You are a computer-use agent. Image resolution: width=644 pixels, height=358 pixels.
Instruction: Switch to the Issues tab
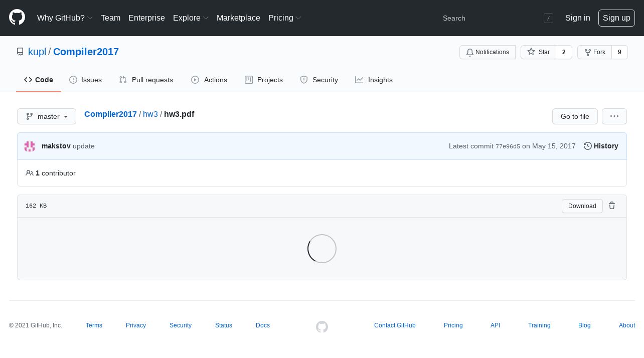tap(86, 80)
